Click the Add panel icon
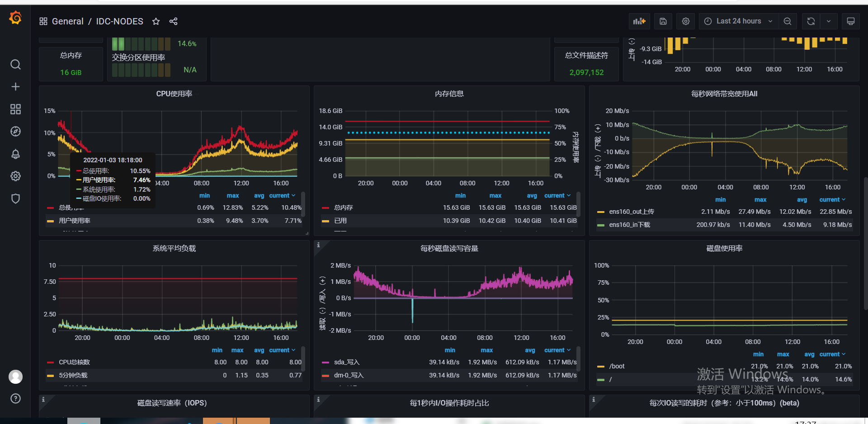The image size is (868, 424). tap(639, 21)
